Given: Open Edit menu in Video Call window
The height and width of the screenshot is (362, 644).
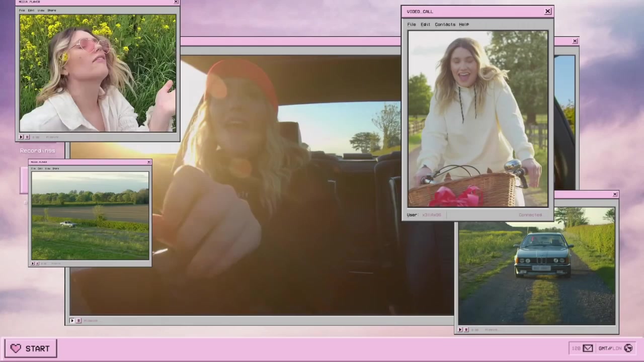Looking at the screenshot, I should click(x=425, y=24).
